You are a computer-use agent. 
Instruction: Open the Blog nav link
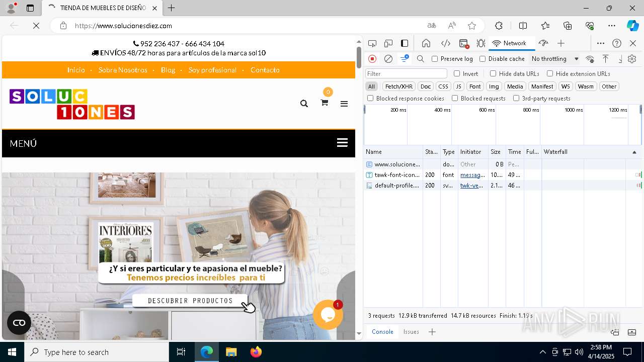click(168, 70)
